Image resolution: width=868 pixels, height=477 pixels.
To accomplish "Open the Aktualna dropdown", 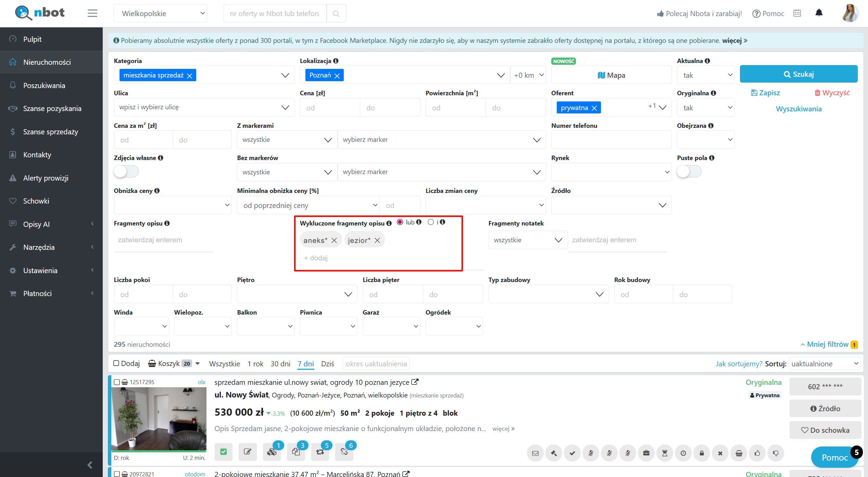I will click(705, 75).
